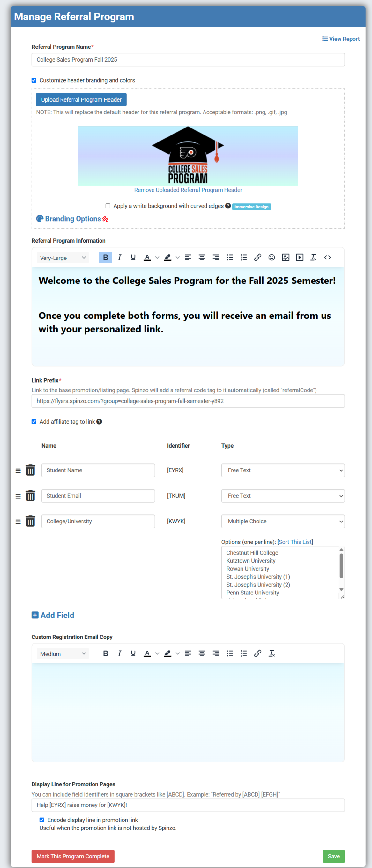
Task: Click Mark This Program Complete button
Action: [73, 856]
